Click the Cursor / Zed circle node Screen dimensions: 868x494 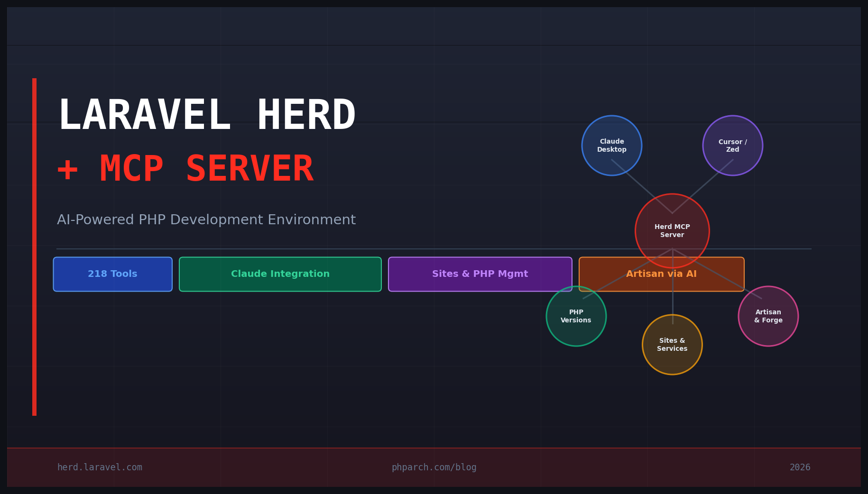(733, 146)
